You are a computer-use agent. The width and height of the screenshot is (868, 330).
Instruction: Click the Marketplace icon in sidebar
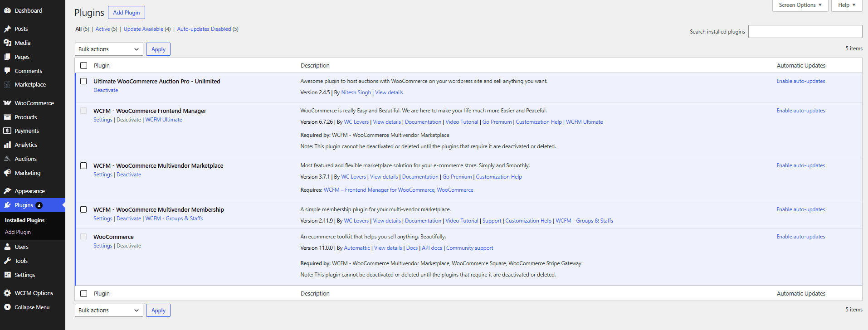click(x=7, y=84)
